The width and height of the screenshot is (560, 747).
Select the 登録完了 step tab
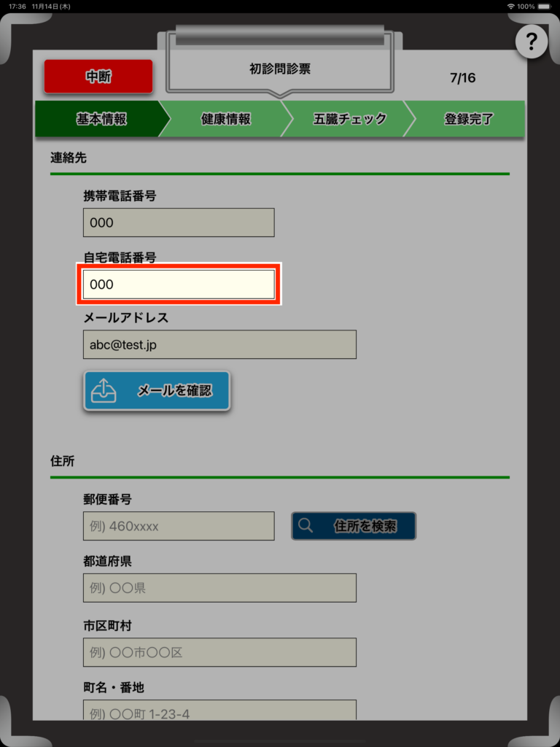(468, 119)
